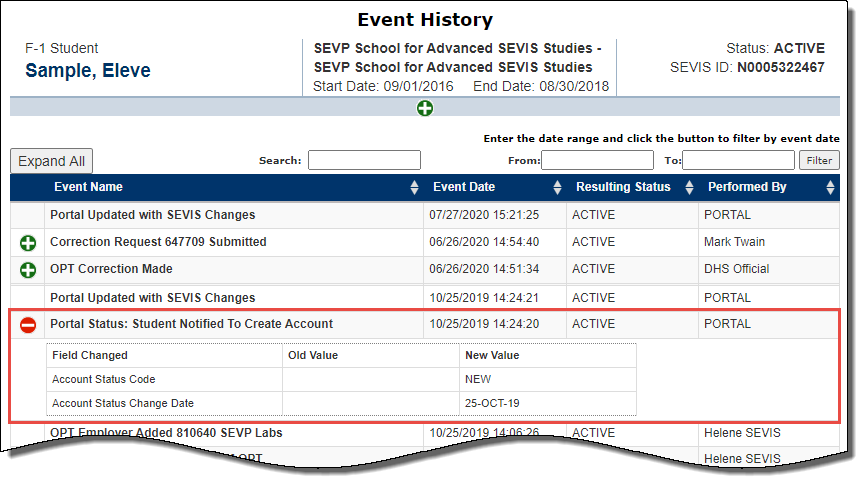Click the From date field
This screenshot has height=484, width=863.
coord(597,160)
